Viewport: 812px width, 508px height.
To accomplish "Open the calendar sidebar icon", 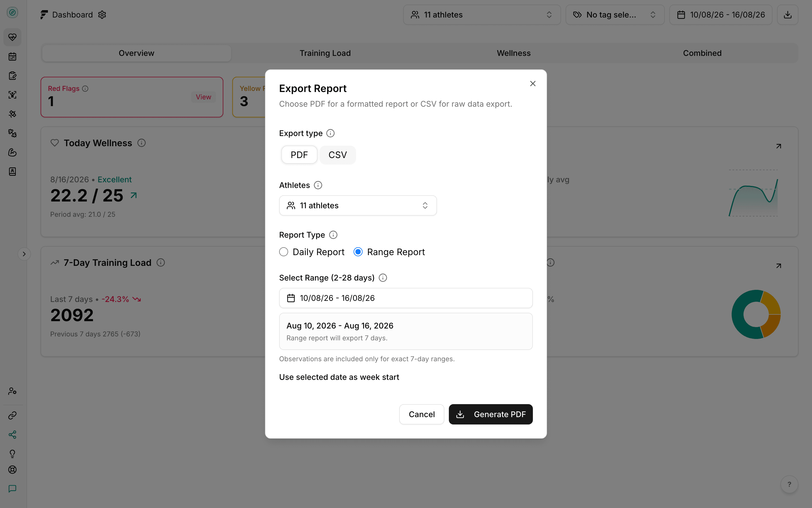I will pos(12,56).
